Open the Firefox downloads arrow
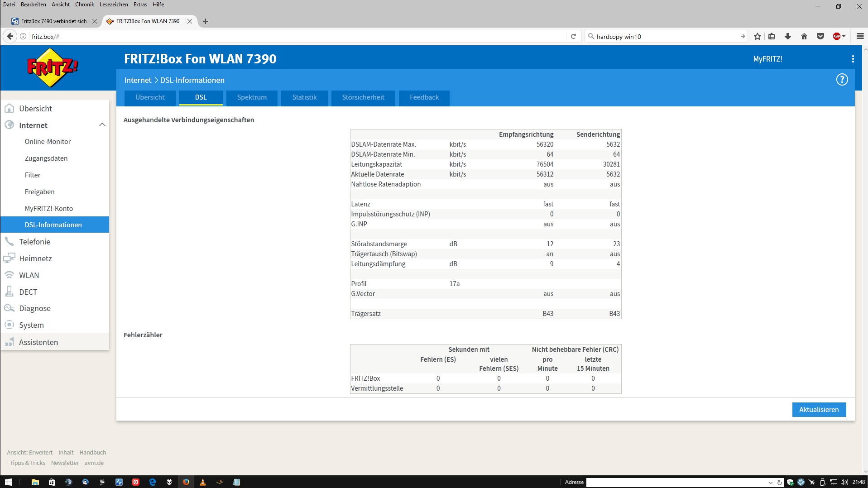The height and width of the screenshot is (488, 868). (788, 36)
